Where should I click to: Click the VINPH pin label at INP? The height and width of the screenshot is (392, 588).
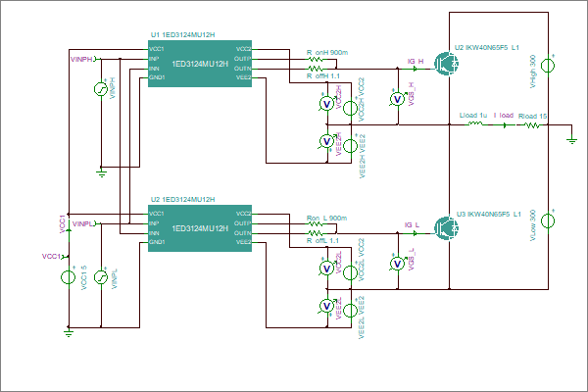[83, 59]
